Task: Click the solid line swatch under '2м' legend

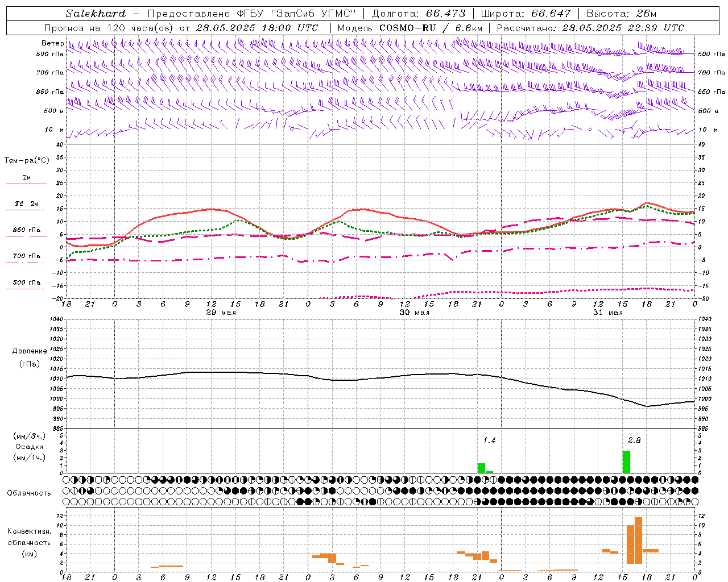Action: pos(26,184)
